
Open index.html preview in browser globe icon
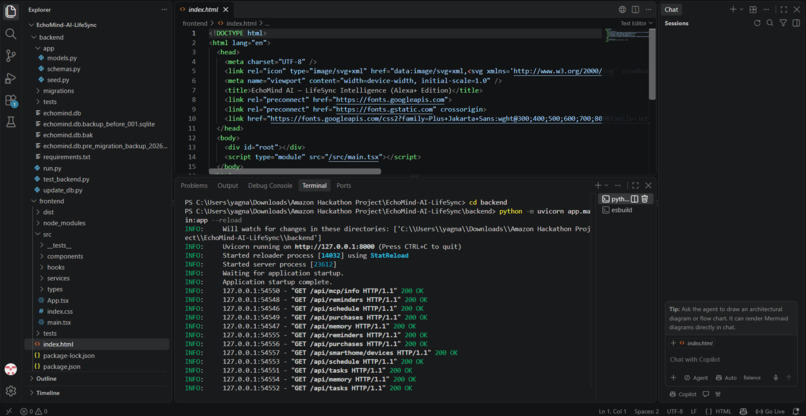pos(622,9)
